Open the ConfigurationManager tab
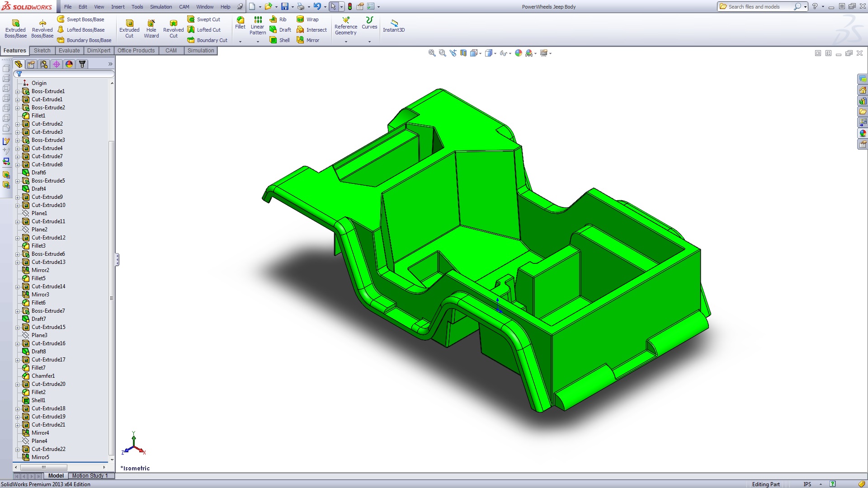Screen dimensions: 868x488 [x=44, y=64]
